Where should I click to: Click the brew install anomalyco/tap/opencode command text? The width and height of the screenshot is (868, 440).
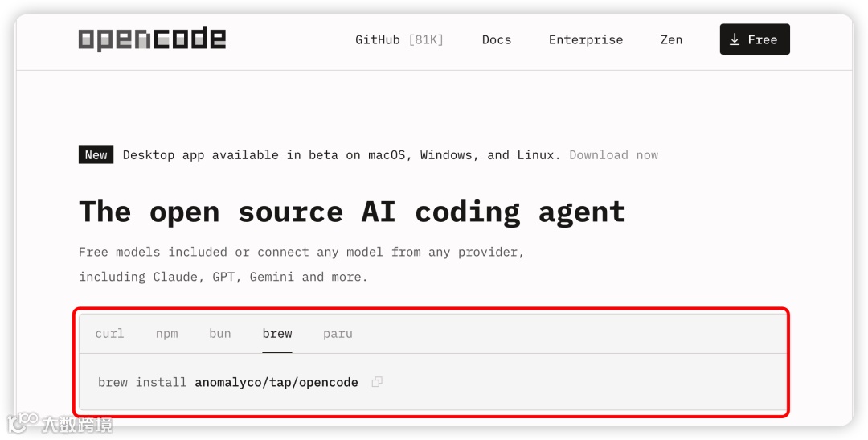pyautogui.click(x=228, y=382)
